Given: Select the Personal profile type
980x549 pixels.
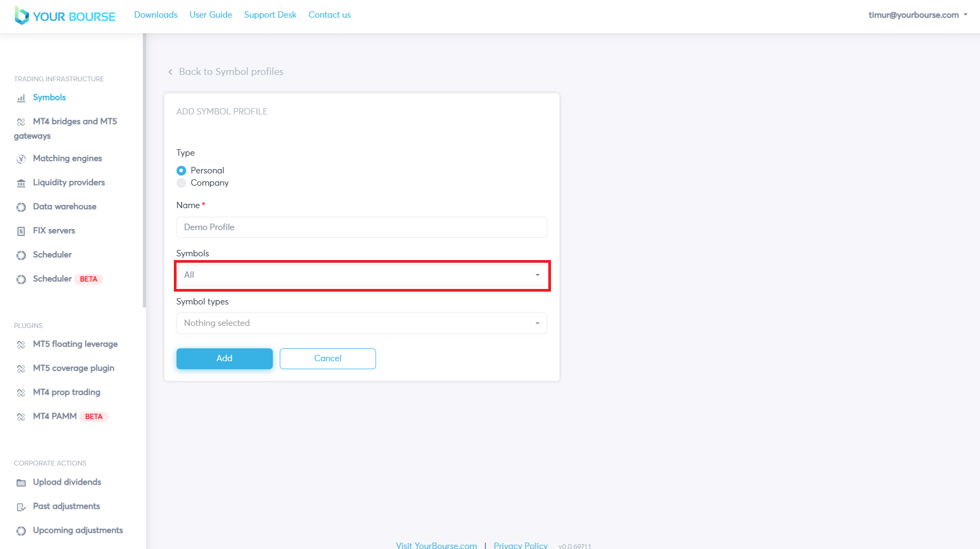Looking at the screenshot, I should click(x=181, y=170).
